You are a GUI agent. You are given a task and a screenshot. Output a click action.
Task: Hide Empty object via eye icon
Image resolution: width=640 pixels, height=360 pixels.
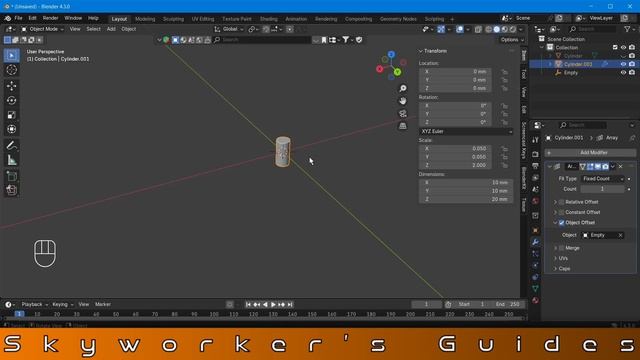pyautogui.click(x=623, y=73)
